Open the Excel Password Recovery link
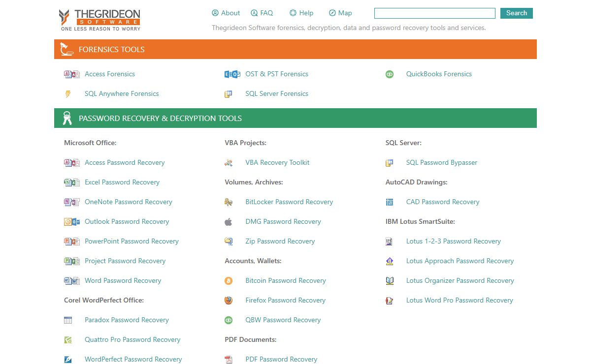 click(122, 182)
